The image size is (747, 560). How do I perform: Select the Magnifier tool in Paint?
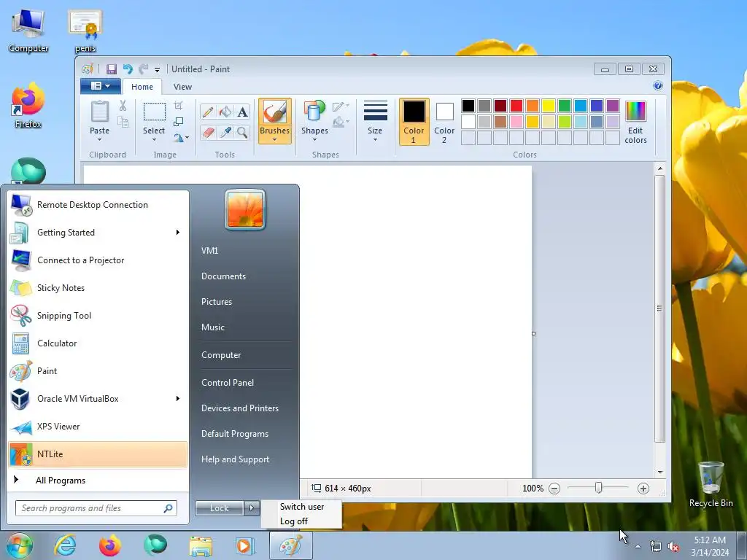point(242,132)
